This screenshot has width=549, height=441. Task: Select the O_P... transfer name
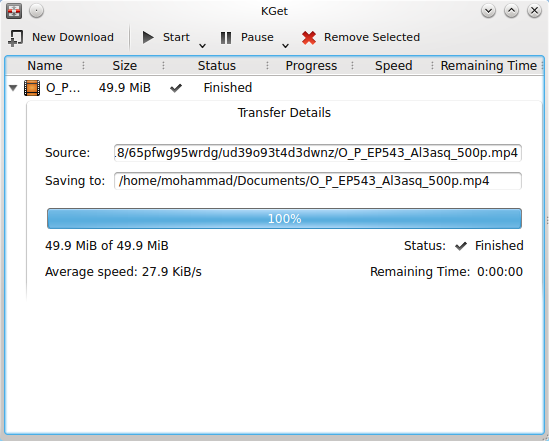(63, 88)
